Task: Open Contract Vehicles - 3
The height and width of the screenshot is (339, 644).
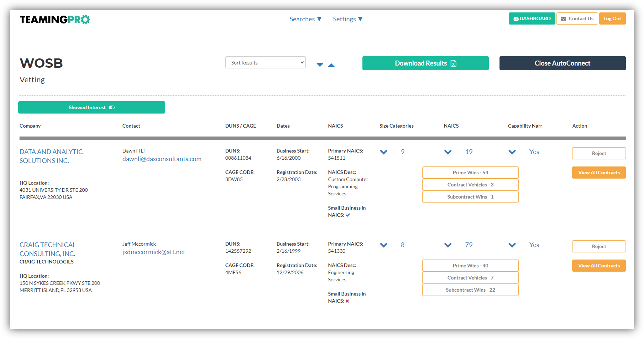Action: [x=470, y=185]
